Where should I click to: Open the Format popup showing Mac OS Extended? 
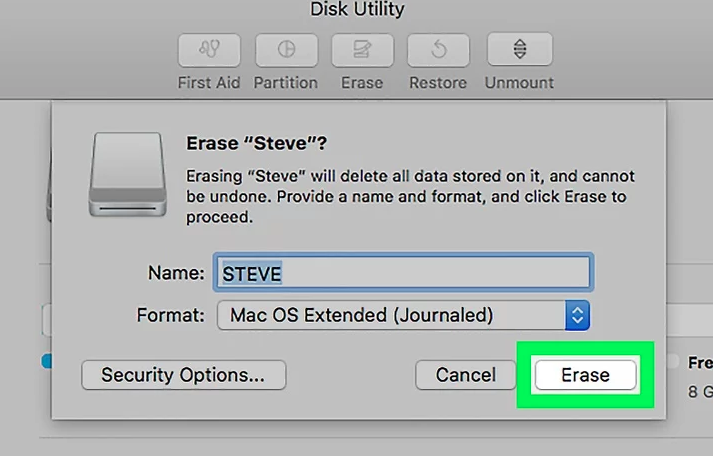tap(403, 315)
